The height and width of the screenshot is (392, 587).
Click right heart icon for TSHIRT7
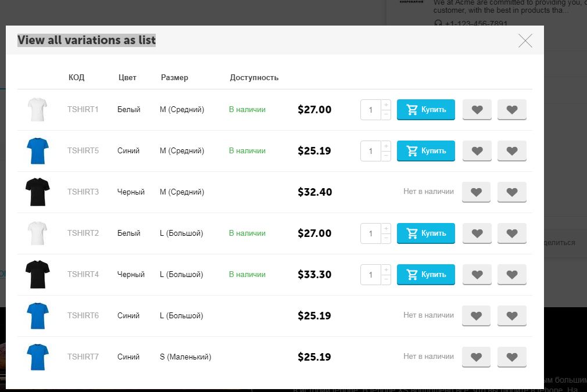[x=512, y=357]
